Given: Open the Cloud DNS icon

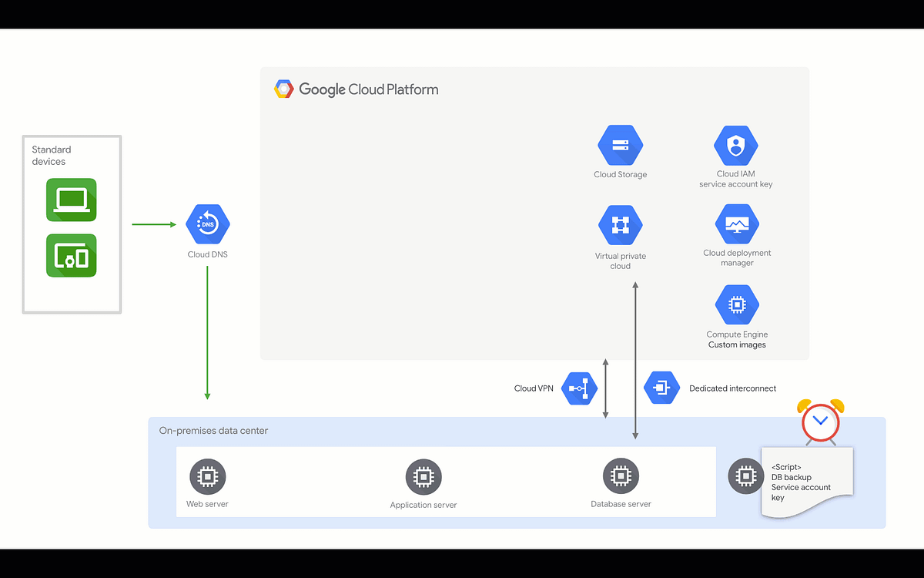Looking at the screenshot, I should coord(206,224).
